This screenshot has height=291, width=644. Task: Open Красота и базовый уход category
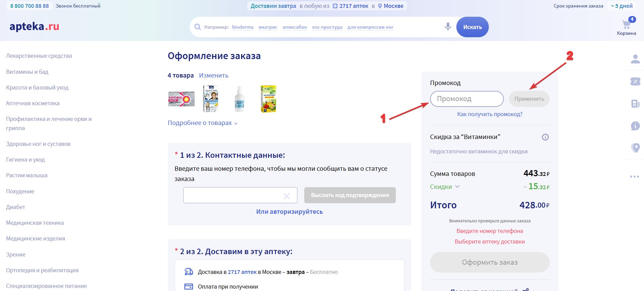click(37, 87)
